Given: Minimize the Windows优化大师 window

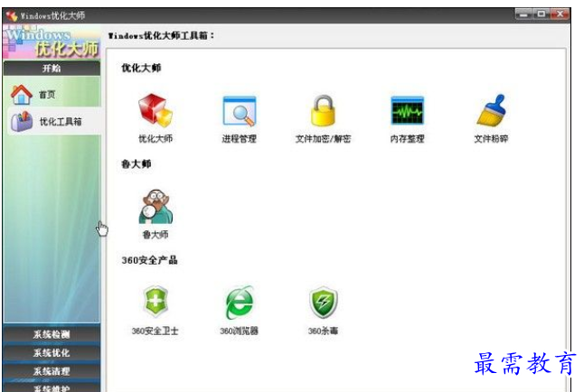Looking at the screenshot, I should [524, 14].
